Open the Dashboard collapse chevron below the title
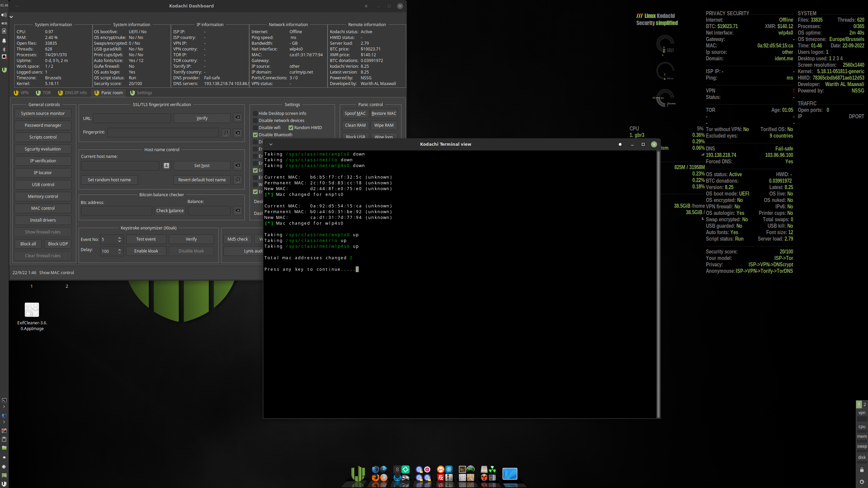This screenshot has height=488, width=868. pyautogui.click(x=11, y=17)
